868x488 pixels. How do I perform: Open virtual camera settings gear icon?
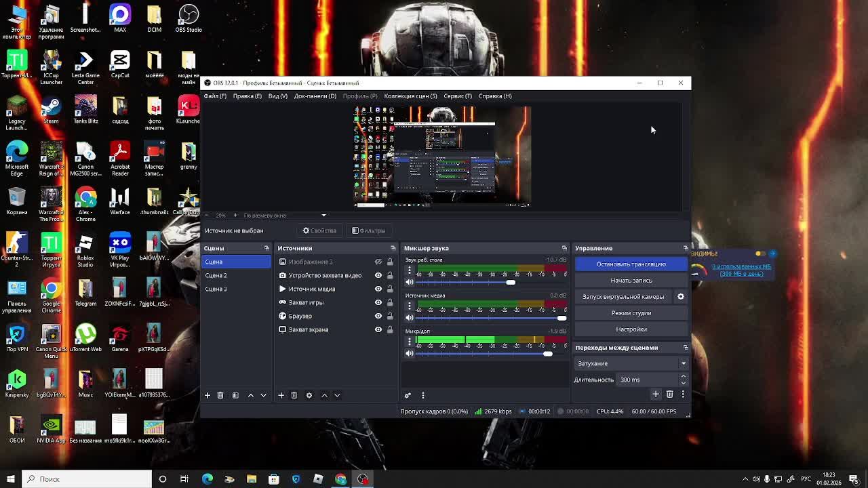pos(681,297)
